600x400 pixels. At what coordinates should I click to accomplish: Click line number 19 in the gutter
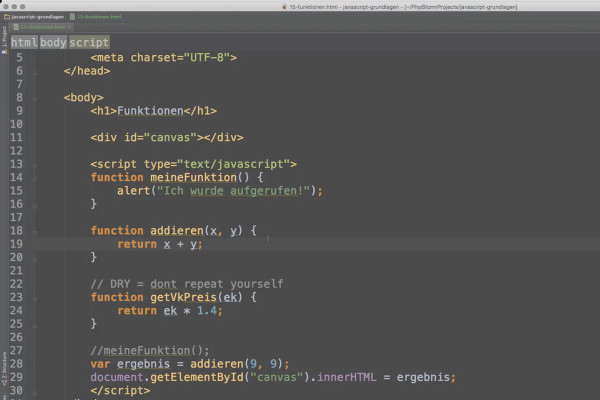tap(16, 244)
